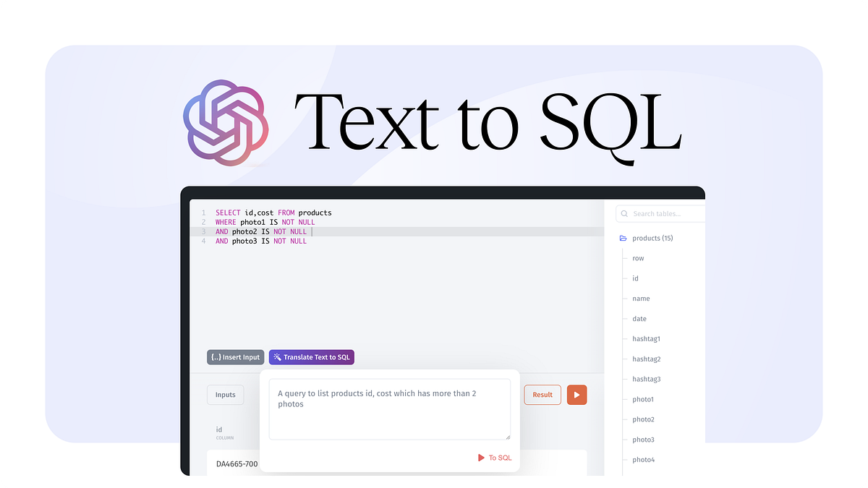Click the magnifier icon in Search tables

click(x=624, y=213)
